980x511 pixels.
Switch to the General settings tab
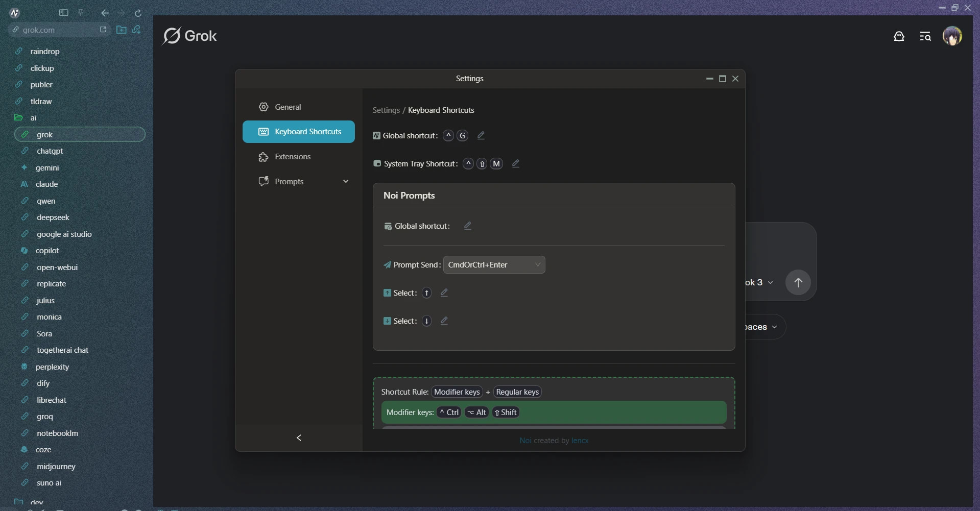[299, 107]
